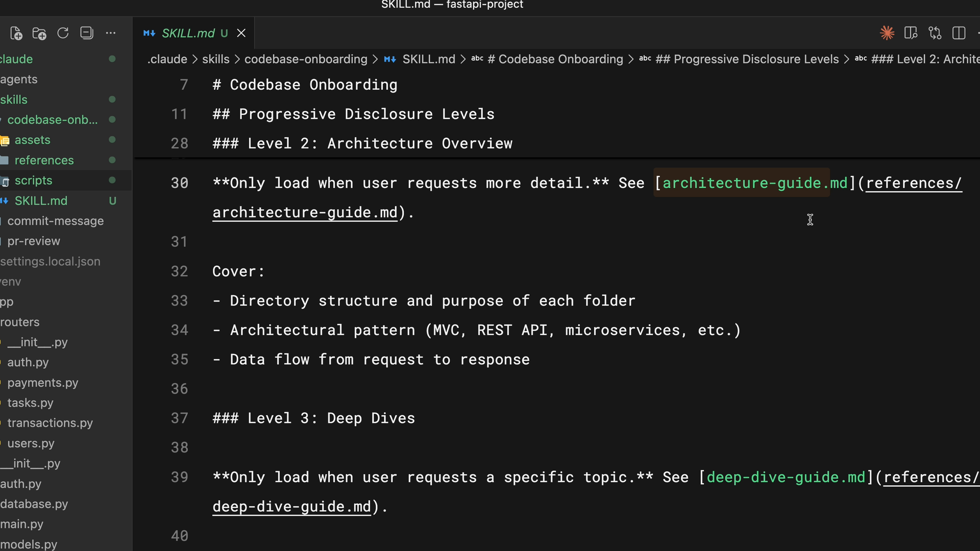980x551 pixels.
Task: Select settings.local.json in the file tree
Action: point(50,262)
